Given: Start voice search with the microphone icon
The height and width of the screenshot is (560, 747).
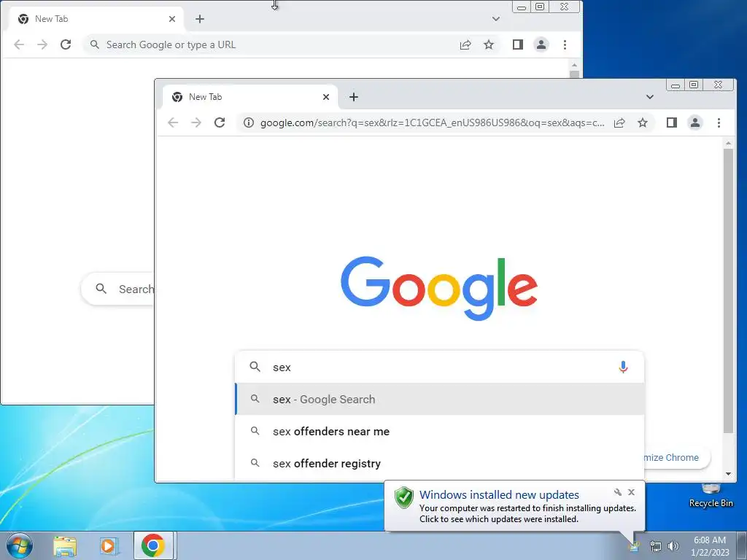Looking at the screenshot, I should [x=623, y=367].
